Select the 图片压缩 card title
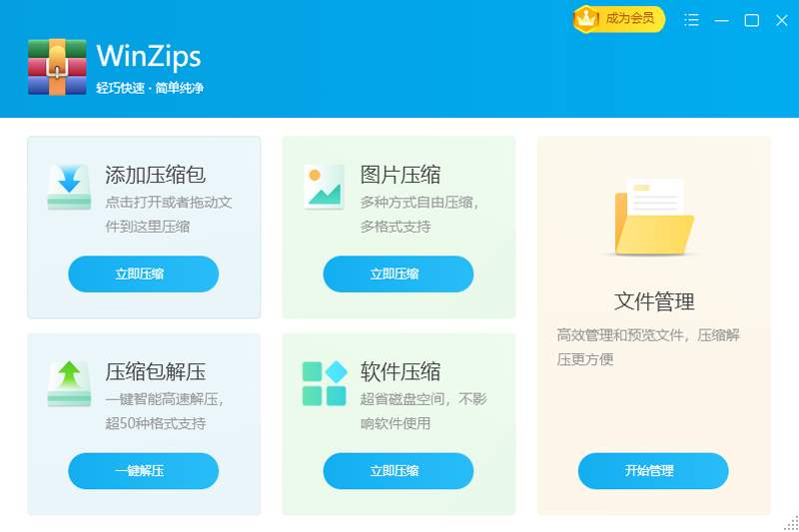 (399, 175)
